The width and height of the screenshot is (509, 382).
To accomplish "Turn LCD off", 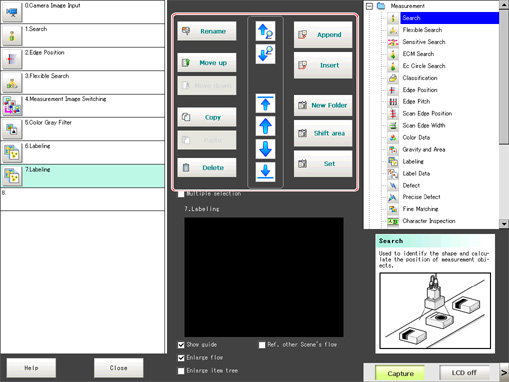I will click(464, 373).
